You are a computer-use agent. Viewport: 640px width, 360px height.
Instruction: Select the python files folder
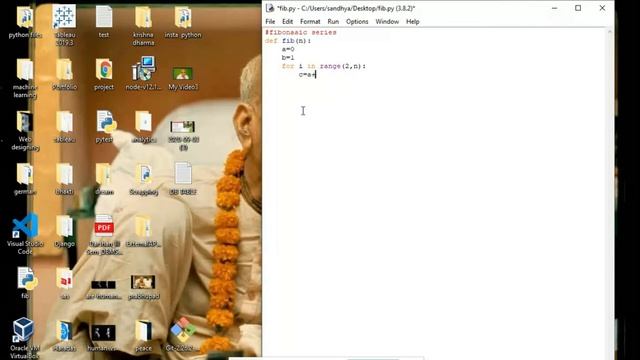(x=25, y=21)
